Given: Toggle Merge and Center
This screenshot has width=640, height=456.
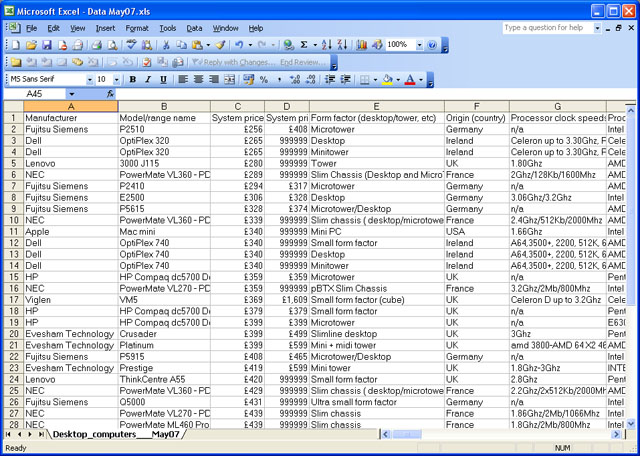Looking at the screenshot, I should pos(229,80).
